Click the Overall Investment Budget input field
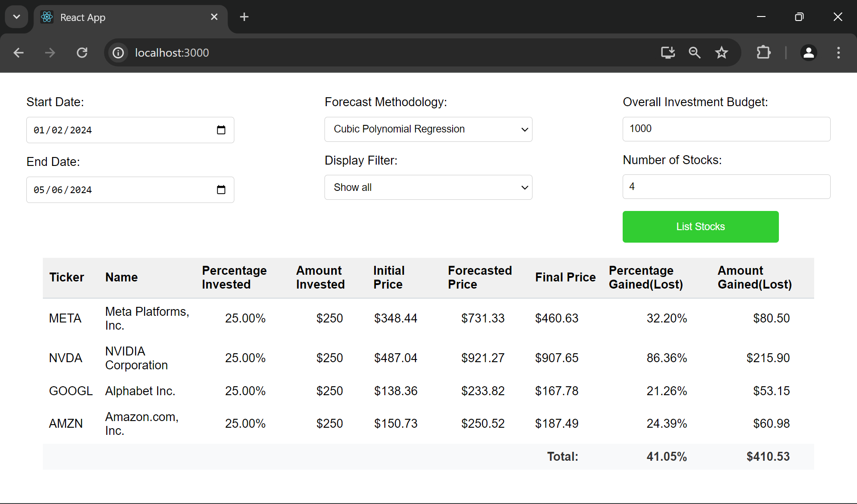The height and width of the screenshot is (504, 857). (726, 129)
